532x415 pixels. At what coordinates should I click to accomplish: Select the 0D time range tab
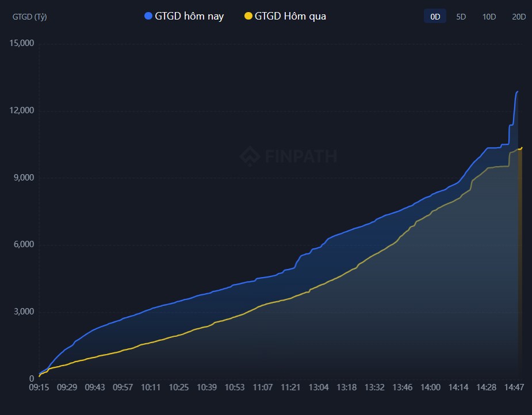(435, 17)
